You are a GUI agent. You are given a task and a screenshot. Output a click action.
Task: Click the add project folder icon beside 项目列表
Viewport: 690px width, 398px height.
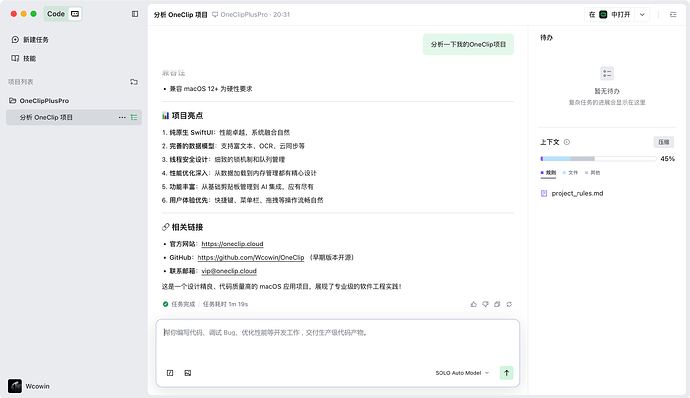pos(134,82)
